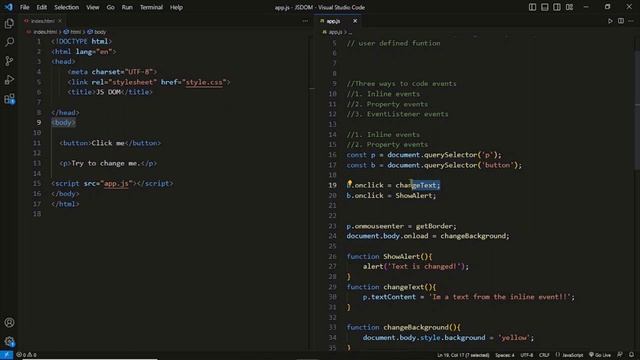This screenshot has height=360, width=640.
Task: Click the lightbulb code action on line 19
Action: tap(349, 184)
